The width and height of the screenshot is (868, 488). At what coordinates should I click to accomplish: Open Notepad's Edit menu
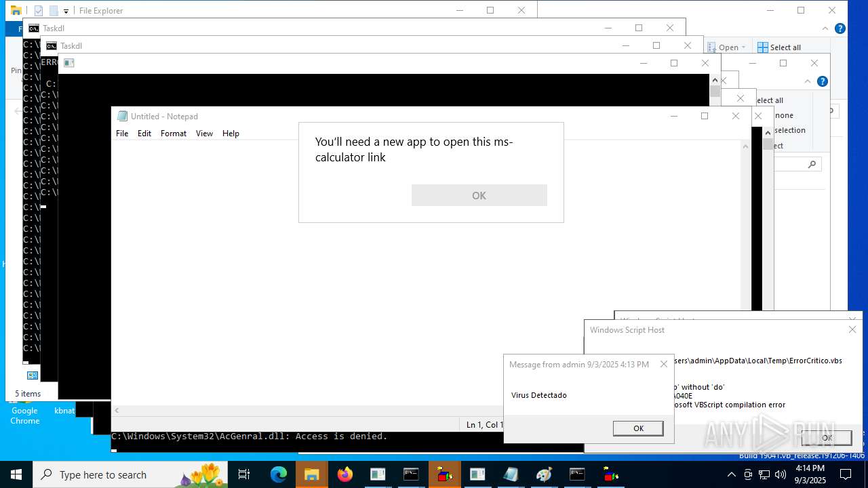coord(144,134)
